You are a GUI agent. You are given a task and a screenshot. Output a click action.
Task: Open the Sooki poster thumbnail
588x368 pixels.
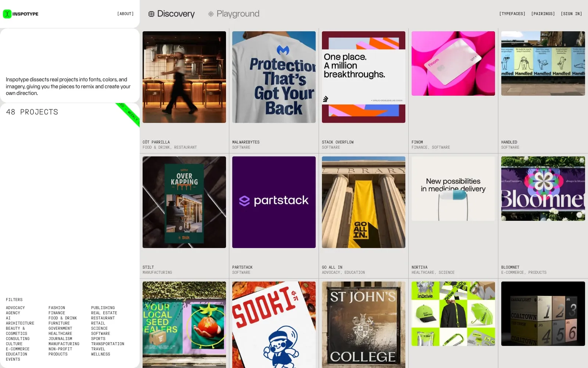click(274, 325)
